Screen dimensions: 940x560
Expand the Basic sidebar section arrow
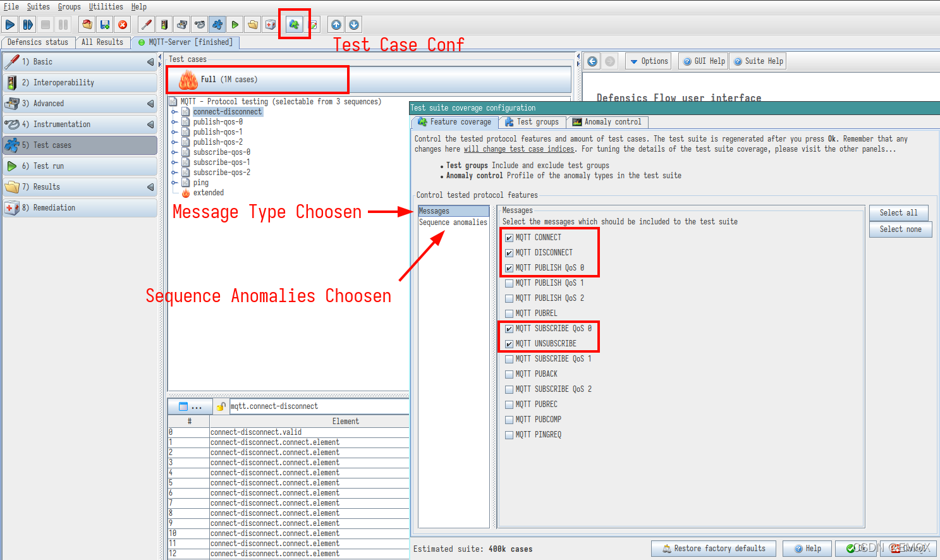[x=150, y=62]
